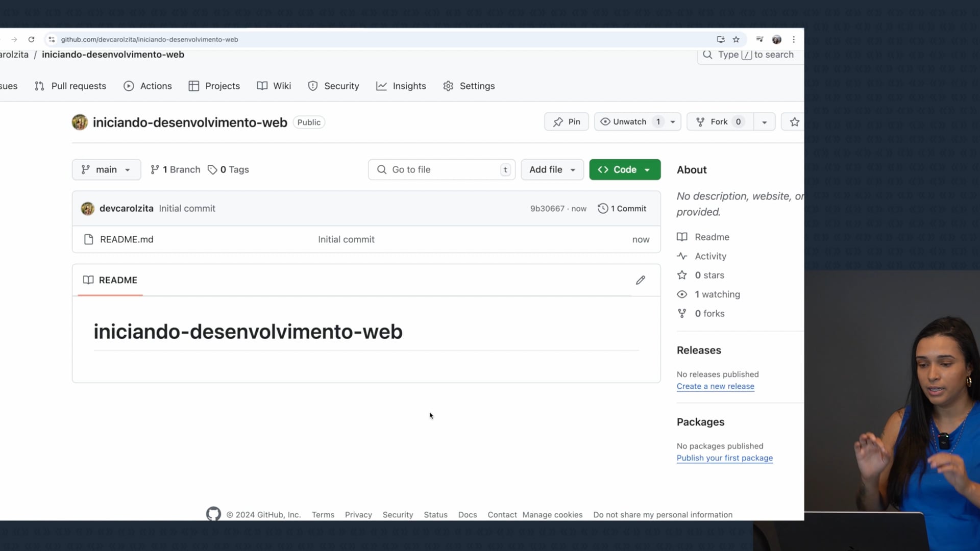980x551 pixels.
Task: Open the Chrome three-dot menu
Action: pyautogui.click(x=794, y=39)
